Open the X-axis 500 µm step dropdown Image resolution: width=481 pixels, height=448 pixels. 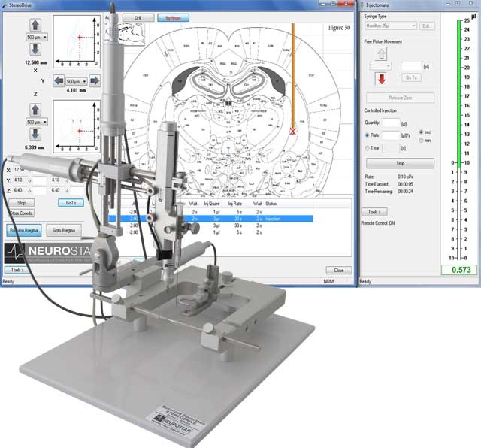(x=38, y=36)
